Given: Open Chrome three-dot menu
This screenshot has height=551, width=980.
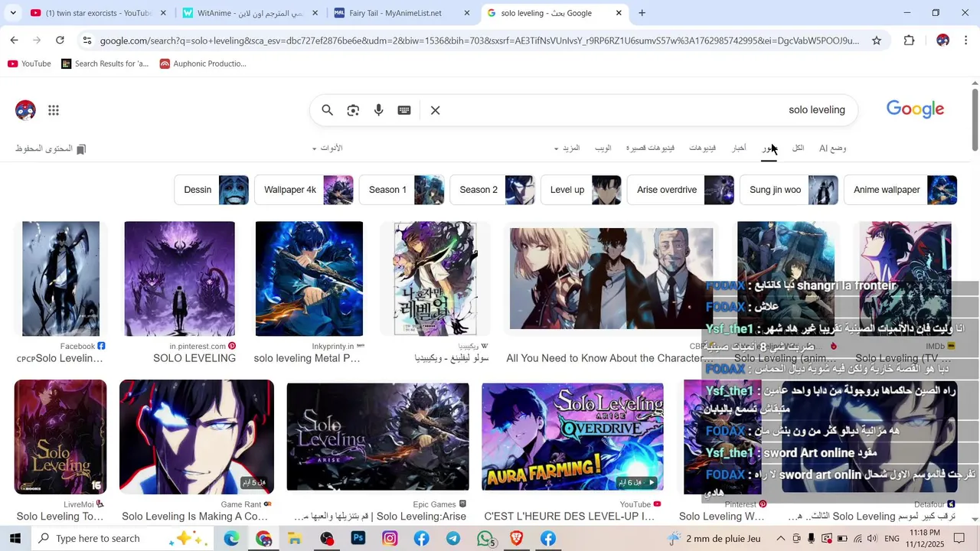Looking at the screenshot, I should (966, 41).
